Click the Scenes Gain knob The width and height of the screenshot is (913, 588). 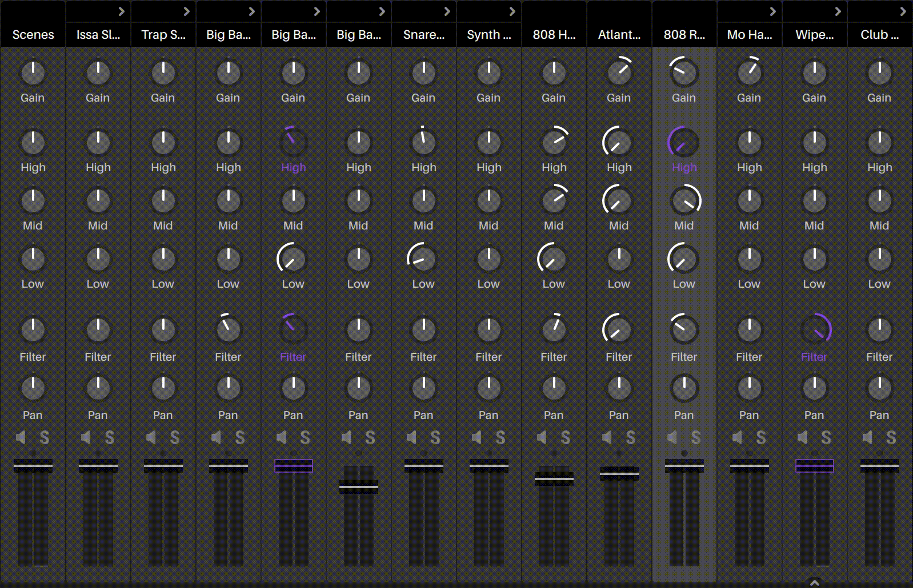pyautogui.click(x=33, y=73)
